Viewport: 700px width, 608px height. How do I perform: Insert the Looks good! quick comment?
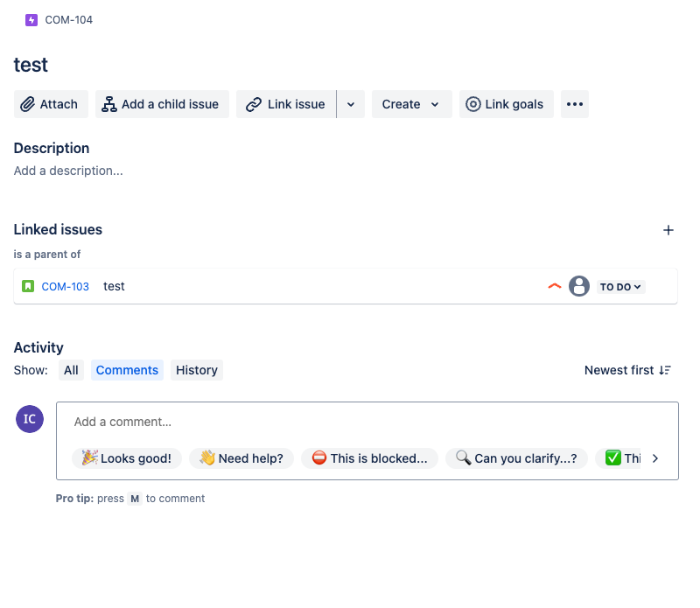tap(127, 458)
